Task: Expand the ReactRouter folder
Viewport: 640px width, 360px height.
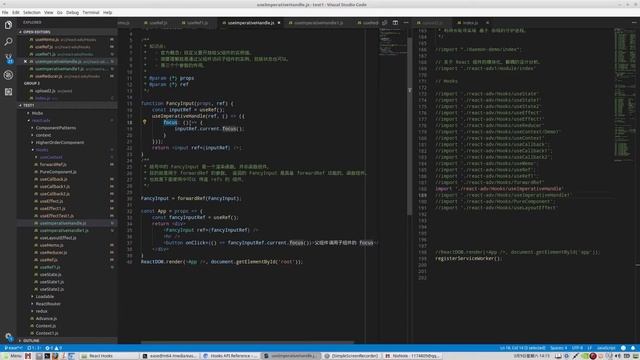Action: [48, 304]
